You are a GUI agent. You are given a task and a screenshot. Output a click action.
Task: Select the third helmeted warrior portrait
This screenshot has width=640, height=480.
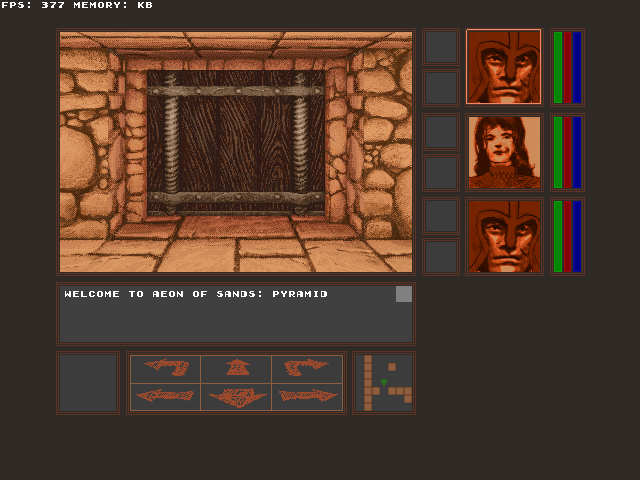[x=504, y=236]
